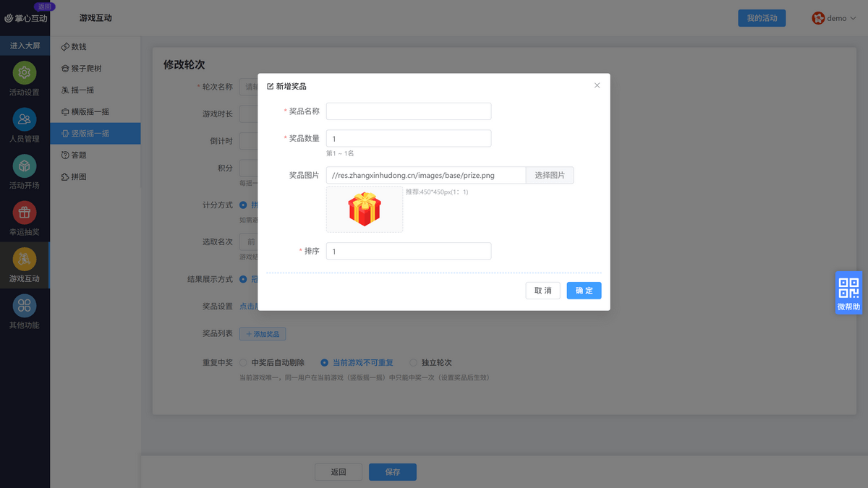
Task: Click the 排序 input field
Action: click(x=409, y=251)
